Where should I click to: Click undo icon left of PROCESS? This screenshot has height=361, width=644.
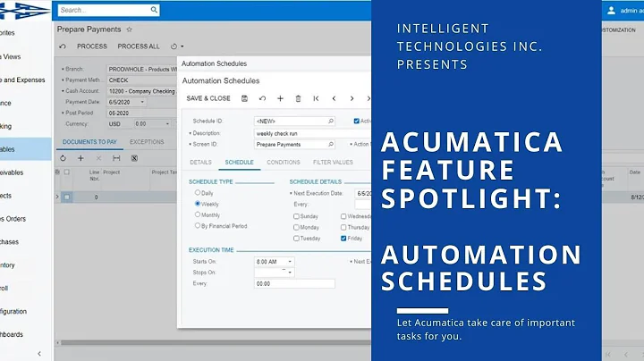pyautogui.click(x=63, y=46)
